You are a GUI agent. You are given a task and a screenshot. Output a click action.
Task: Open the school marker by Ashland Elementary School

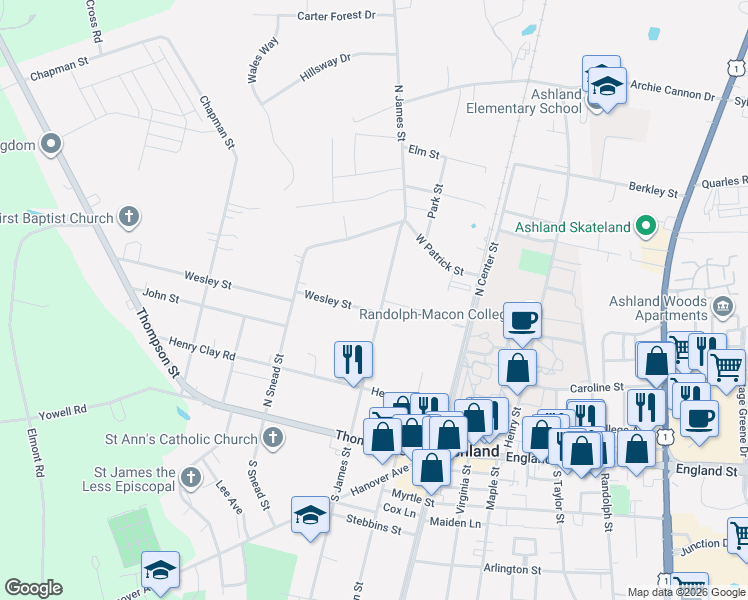point(607,87)
